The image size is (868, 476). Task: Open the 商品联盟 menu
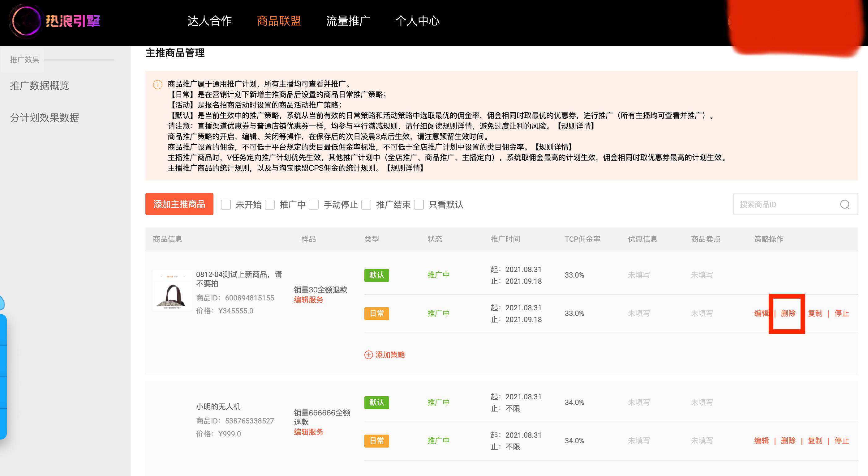click(x=279, y=21)
